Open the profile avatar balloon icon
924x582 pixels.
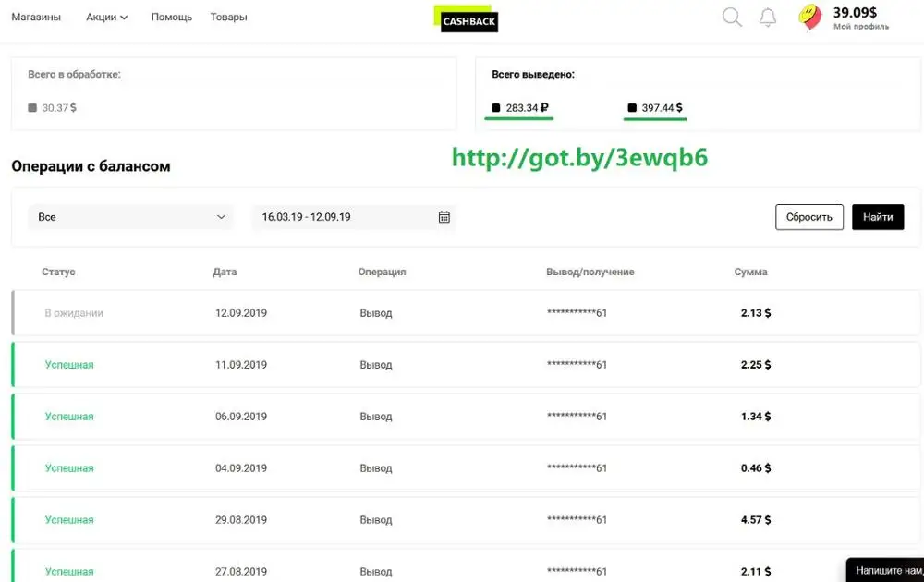[810, 17]
